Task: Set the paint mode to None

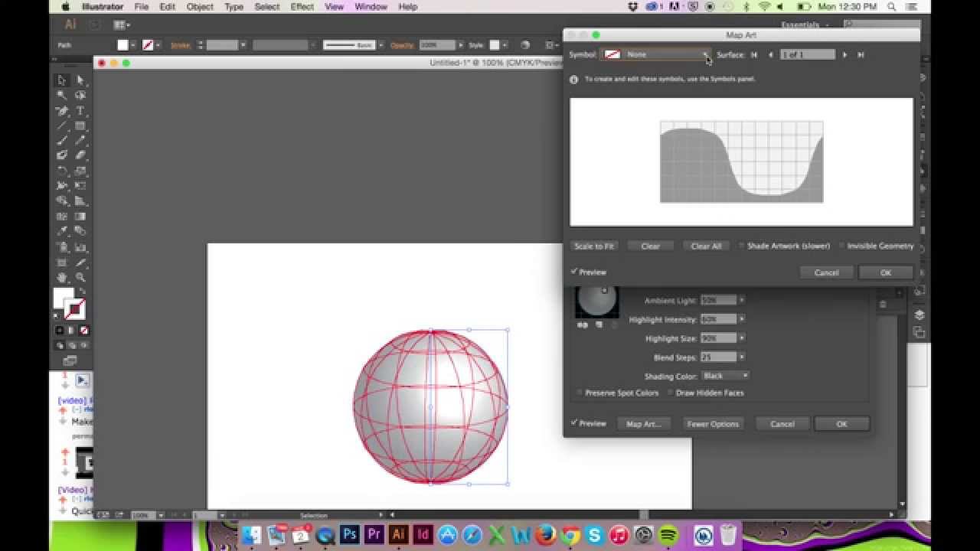Action: pyautogui.click(x=84, y=331)
